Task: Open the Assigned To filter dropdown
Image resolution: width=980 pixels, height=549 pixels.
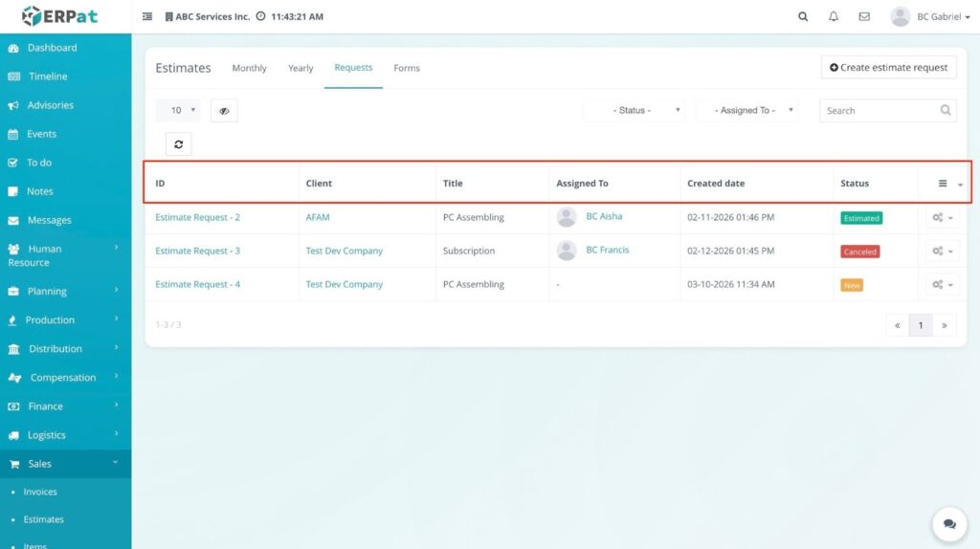Action: pos(748,111)
